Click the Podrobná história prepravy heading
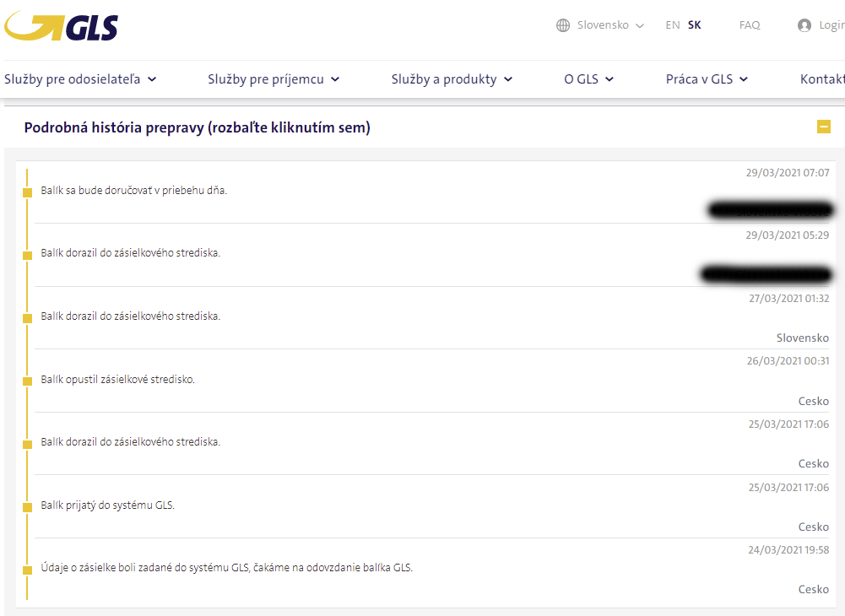This screenshot has width=845, height=616. 197,127
